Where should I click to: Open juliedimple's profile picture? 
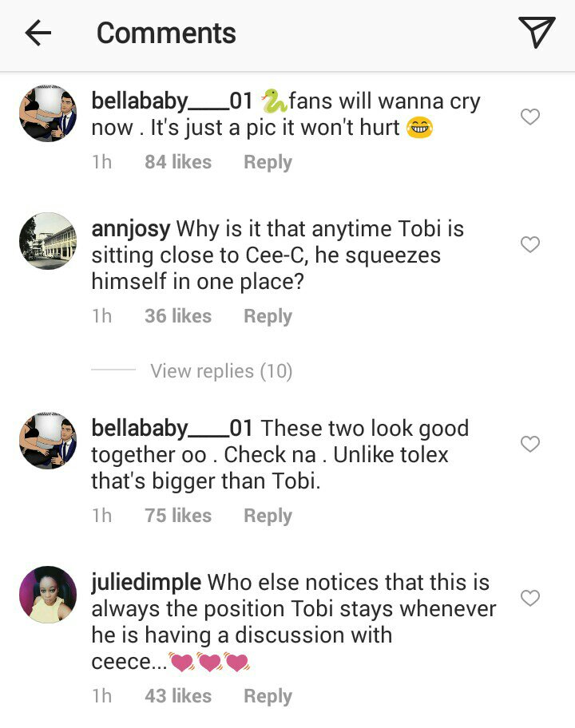[48, 595]
